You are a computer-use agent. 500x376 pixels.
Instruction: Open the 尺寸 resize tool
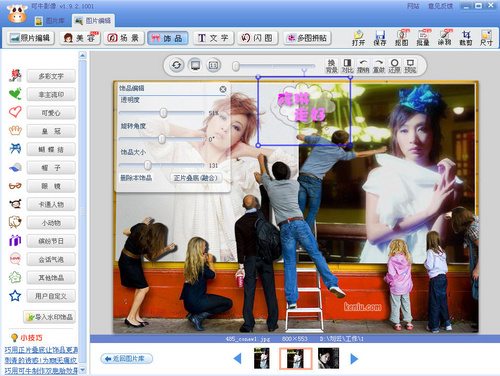tap(486, 38)
